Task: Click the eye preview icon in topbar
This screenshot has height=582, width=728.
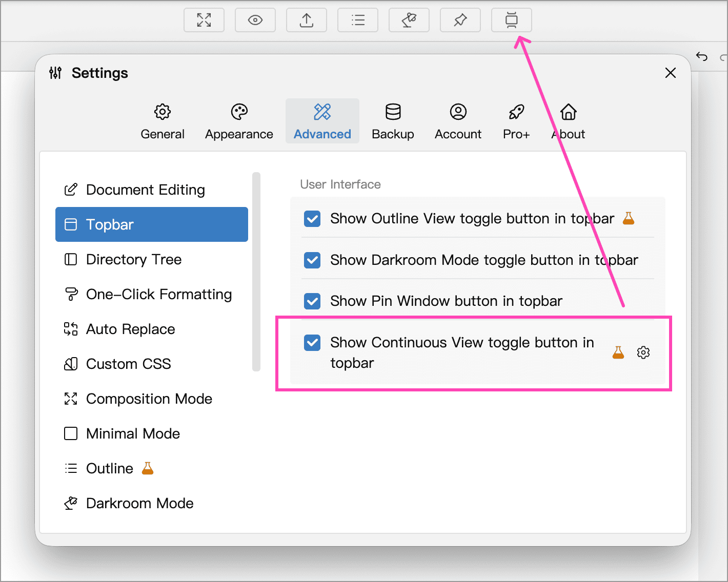Action: [255, 20]
